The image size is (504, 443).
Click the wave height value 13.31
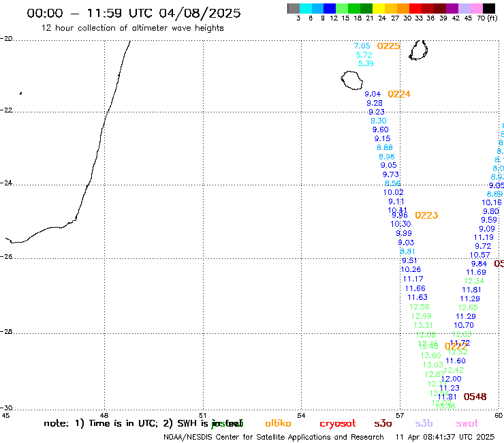point(423,325)
